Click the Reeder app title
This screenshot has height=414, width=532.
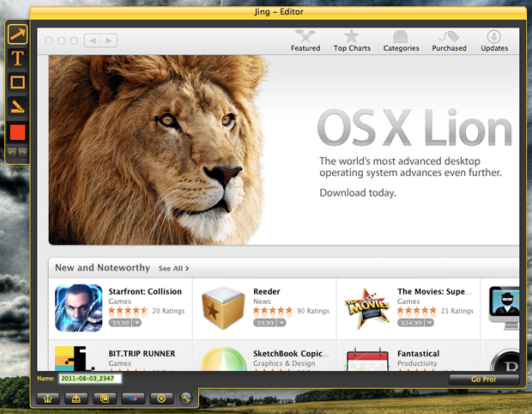click(267, 291)
